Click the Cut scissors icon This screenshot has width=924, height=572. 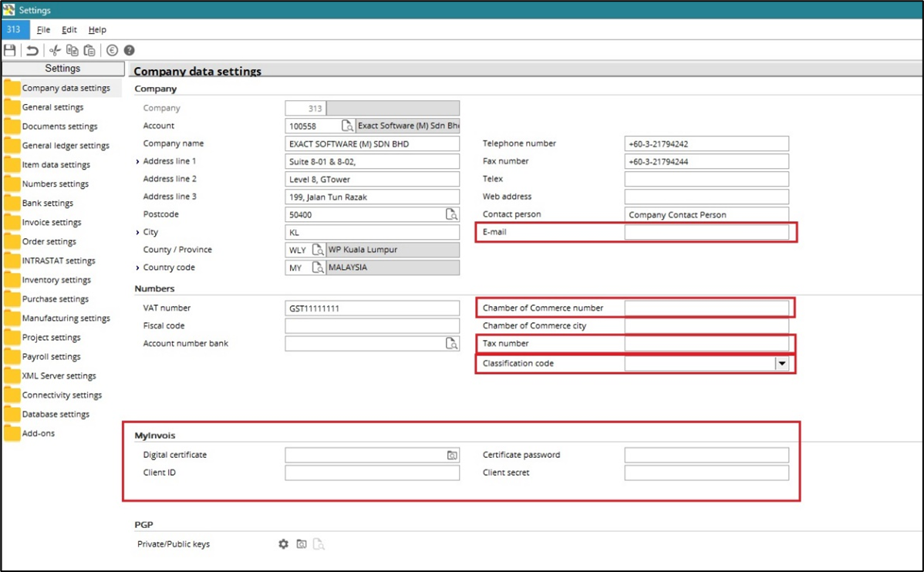[x=55, y=50]
